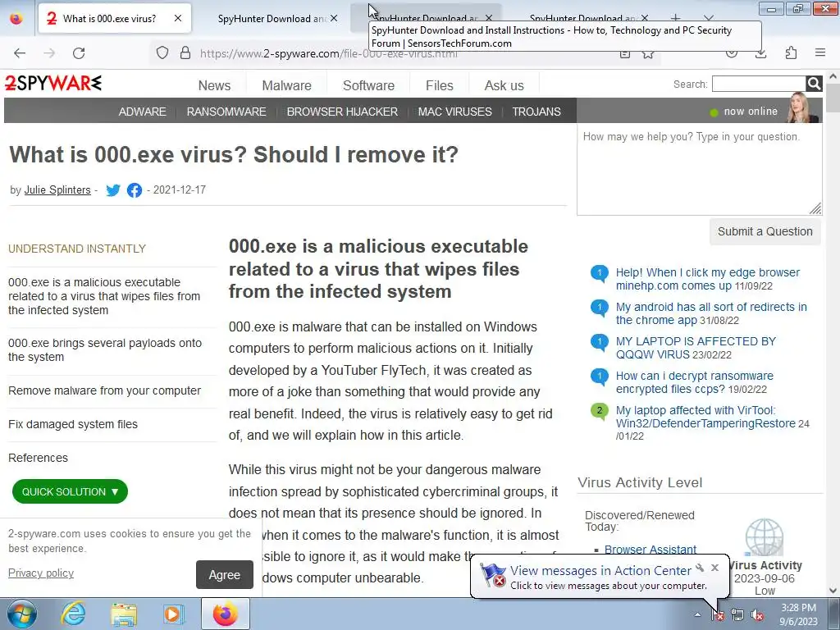
Task: Share via the Facebook icon
Action: pos(135,190)
